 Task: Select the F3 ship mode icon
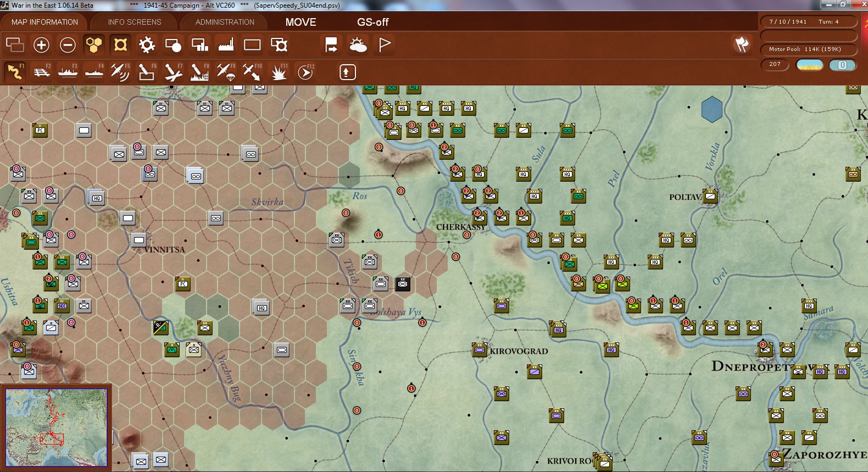tap(68, 72)
